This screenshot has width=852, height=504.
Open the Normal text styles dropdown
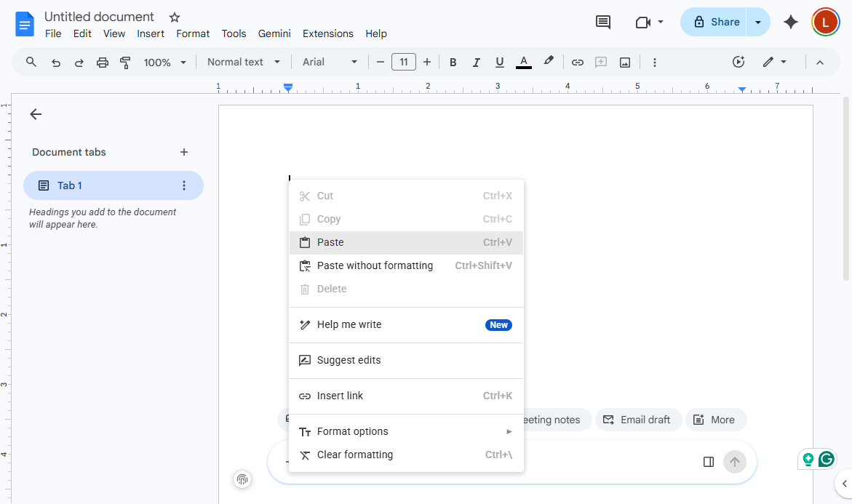click(x=243, y=62)
